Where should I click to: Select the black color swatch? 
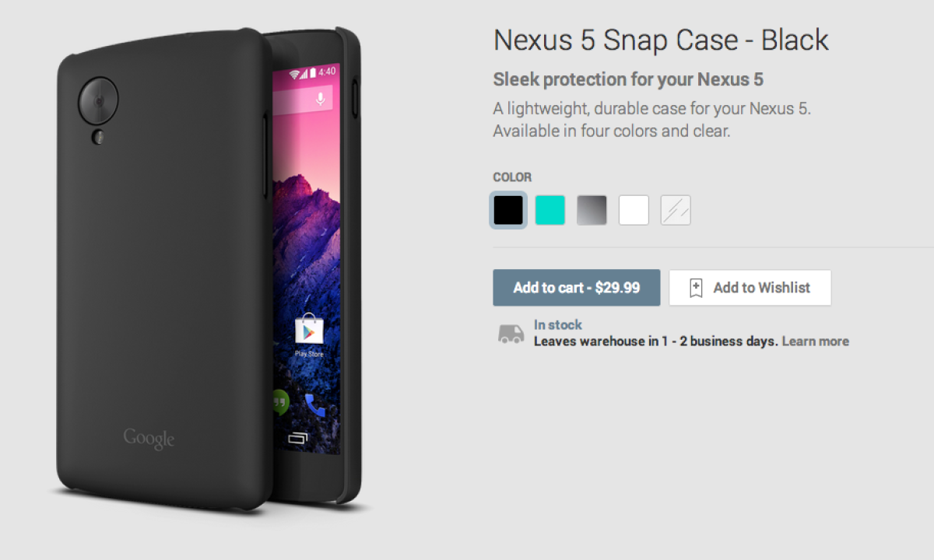click(x=508, y=210)
